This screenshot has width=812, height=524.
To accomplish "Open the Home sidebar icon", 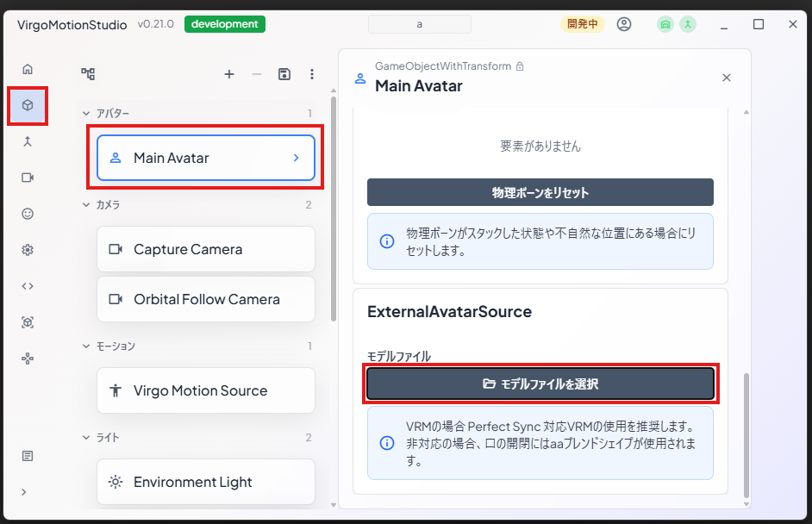I will click(x=28, y=69).
